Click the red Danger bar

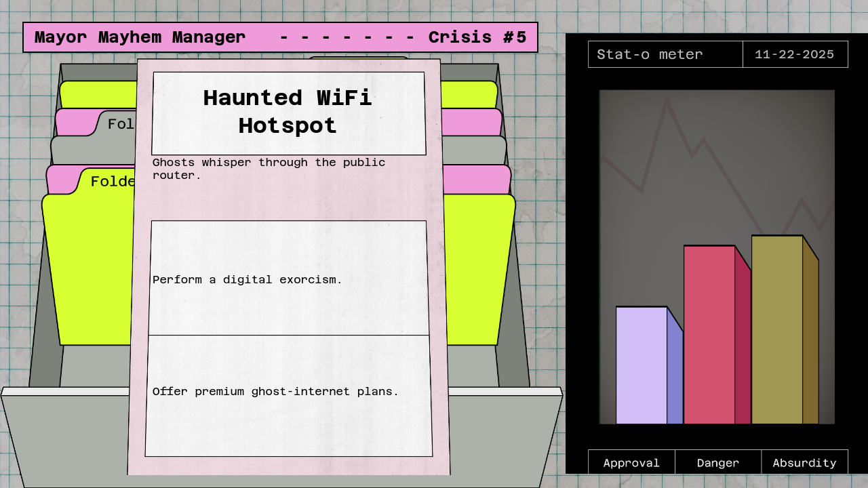717,335
